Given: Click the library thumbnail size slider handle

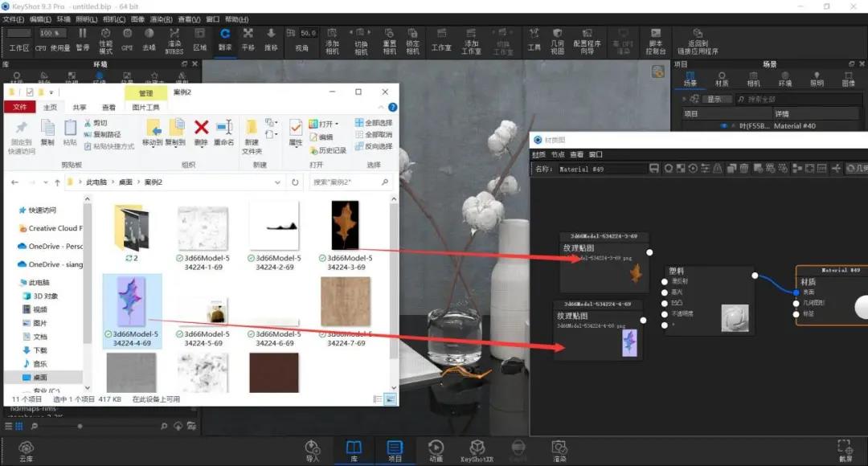Looking at the screenshot, I should [x=80, y=426].
